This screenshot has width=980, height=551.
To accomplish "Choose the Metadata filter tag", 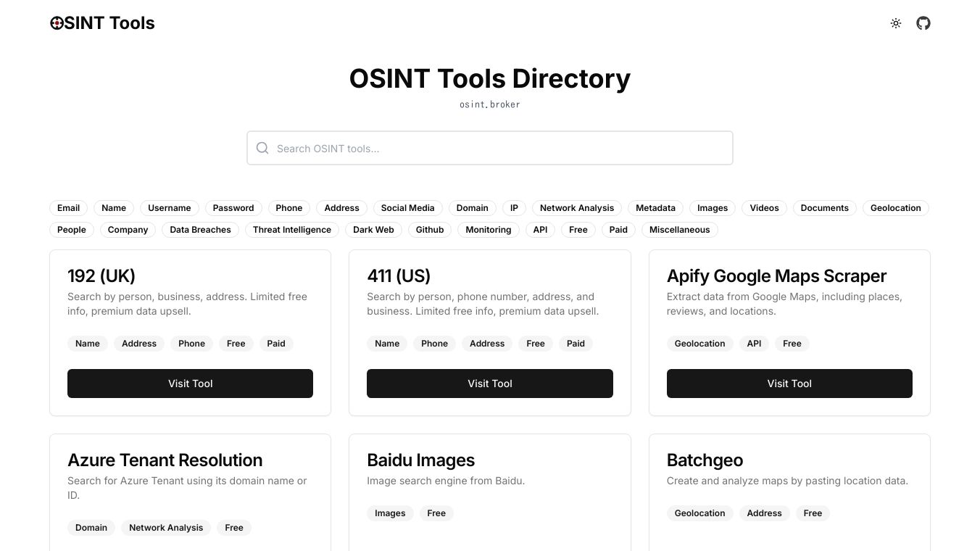I will pyautogui.click(x=655, y=208).
